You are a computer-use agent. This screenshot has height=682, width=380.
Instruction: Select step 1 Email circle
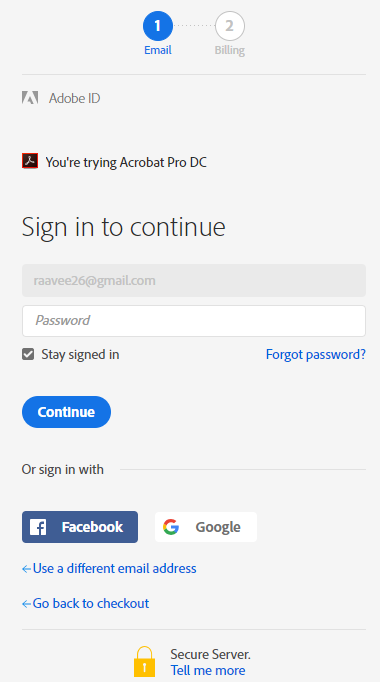pos(157,26)
